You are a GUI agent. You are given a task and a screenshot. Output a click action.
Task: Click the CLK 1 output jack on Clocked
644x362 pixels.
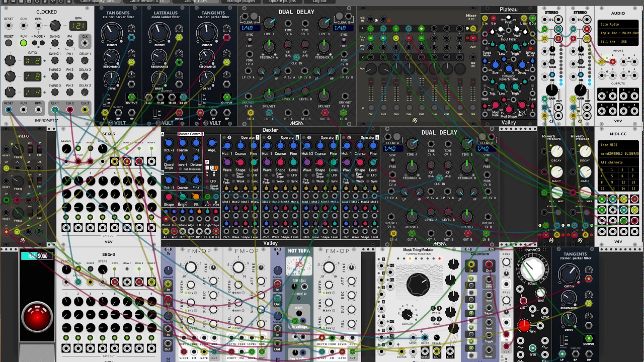(x=55, y=110)
